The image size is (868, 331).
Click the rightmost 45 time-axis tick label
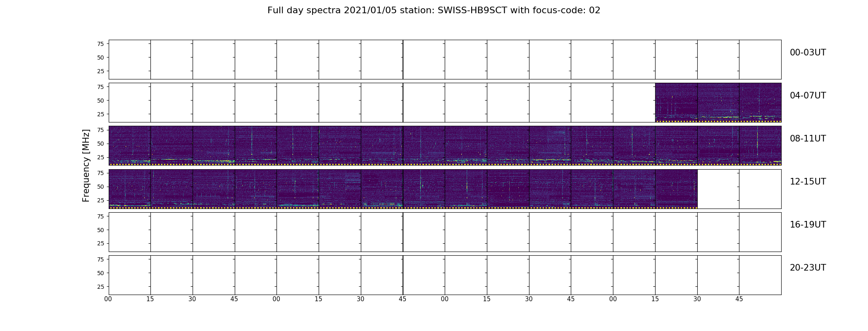coord(739,299)
